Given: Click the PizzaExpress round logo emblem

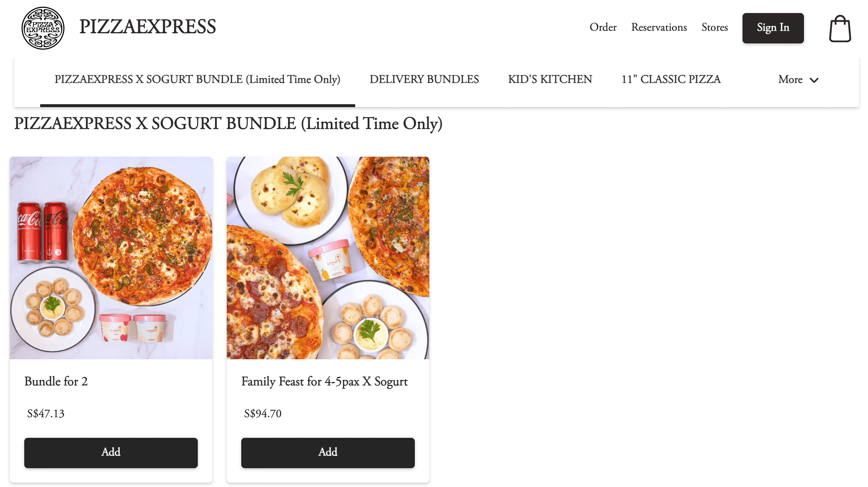Looking at the screenshot, I should click(43, 28).
